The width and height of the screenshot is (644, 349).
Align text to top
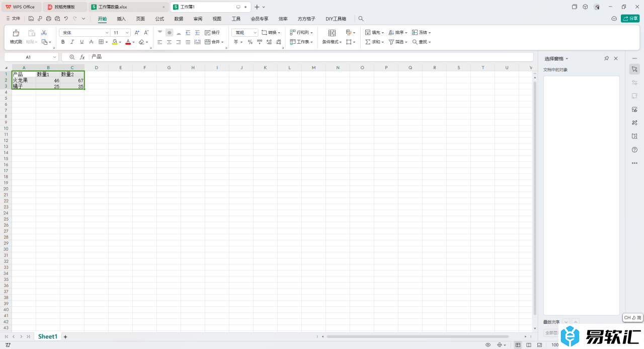click(160, 32)
